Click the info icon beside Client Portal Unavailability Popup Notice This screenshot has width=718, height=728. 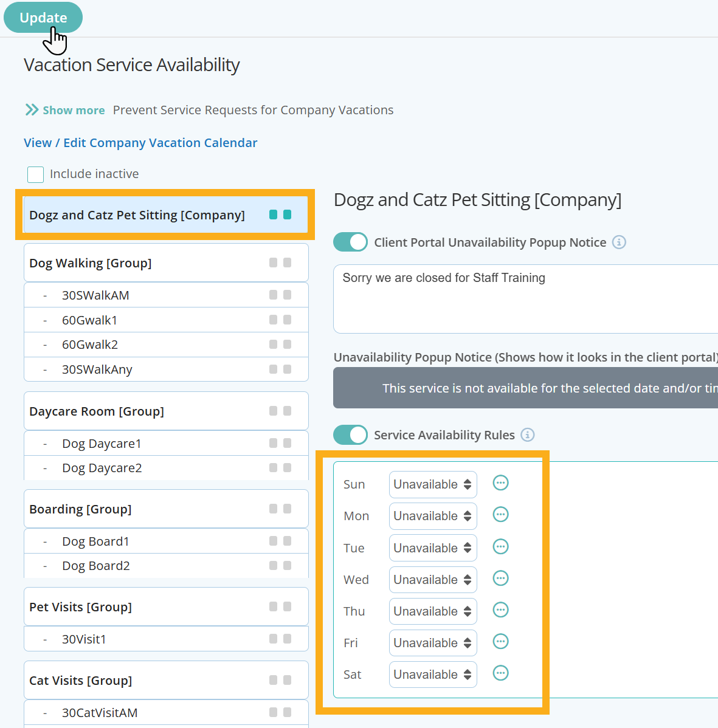point(619,242)
